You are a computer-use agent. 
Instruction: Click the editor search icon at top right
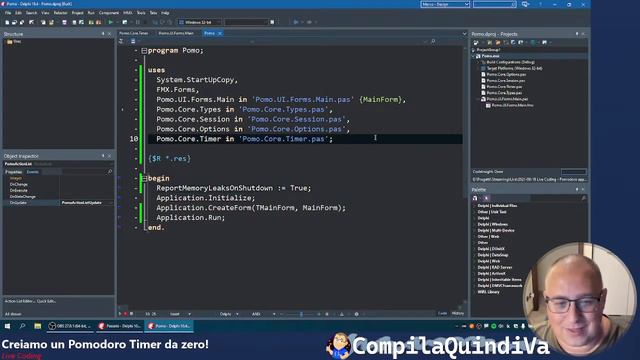433,41
